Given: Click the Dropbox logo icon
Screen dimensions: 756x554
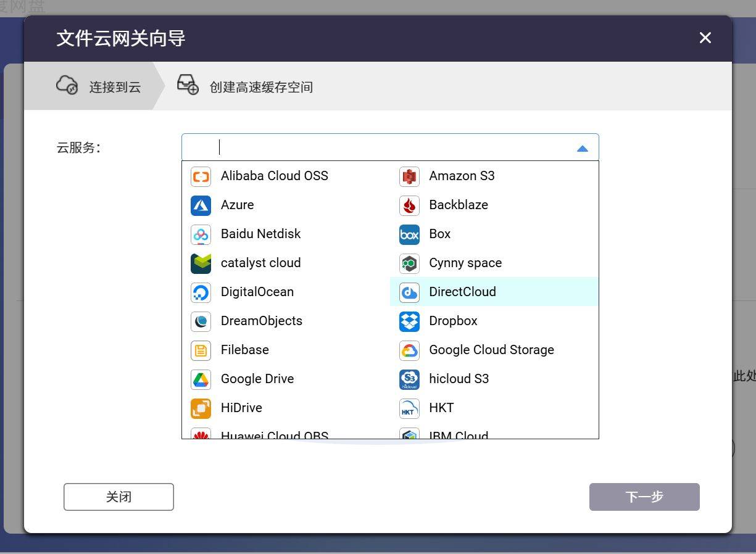Looking at the screenshot, I should (x=409, y=321).
